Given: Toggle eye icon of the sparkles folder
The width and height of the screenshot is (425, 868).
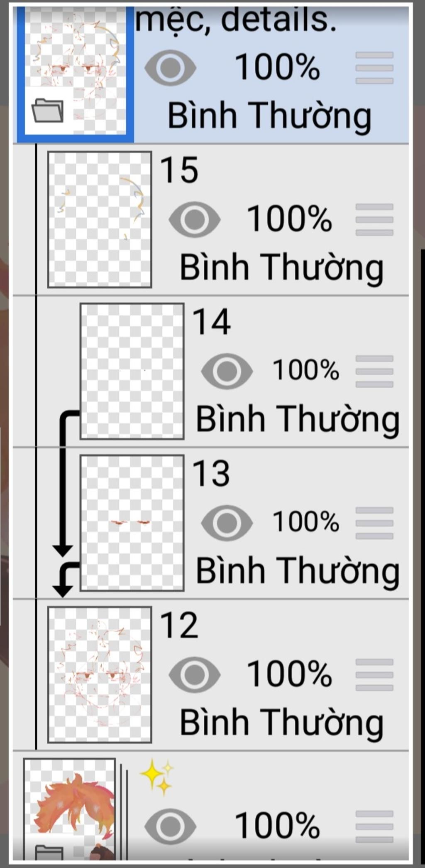Looking at the screenshot, I should click(x=170, y=826).
